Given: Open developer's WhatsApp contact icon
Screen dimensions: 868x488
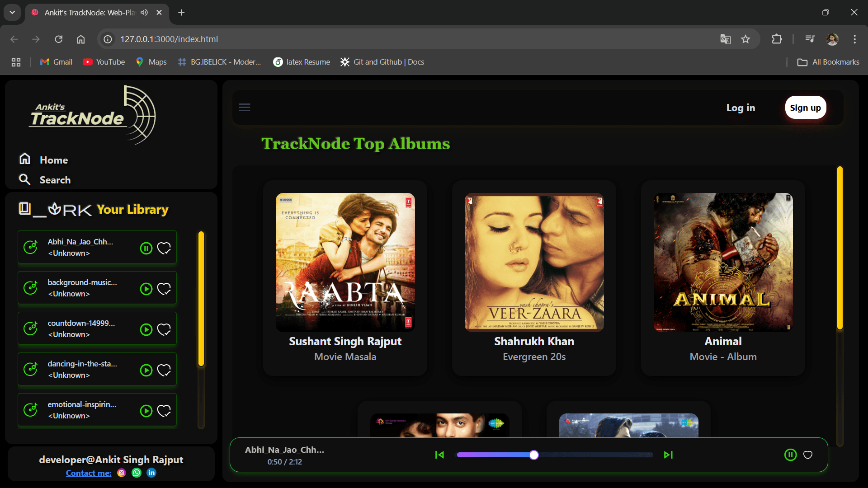Looking at the screenshot, I should point(137,473).
